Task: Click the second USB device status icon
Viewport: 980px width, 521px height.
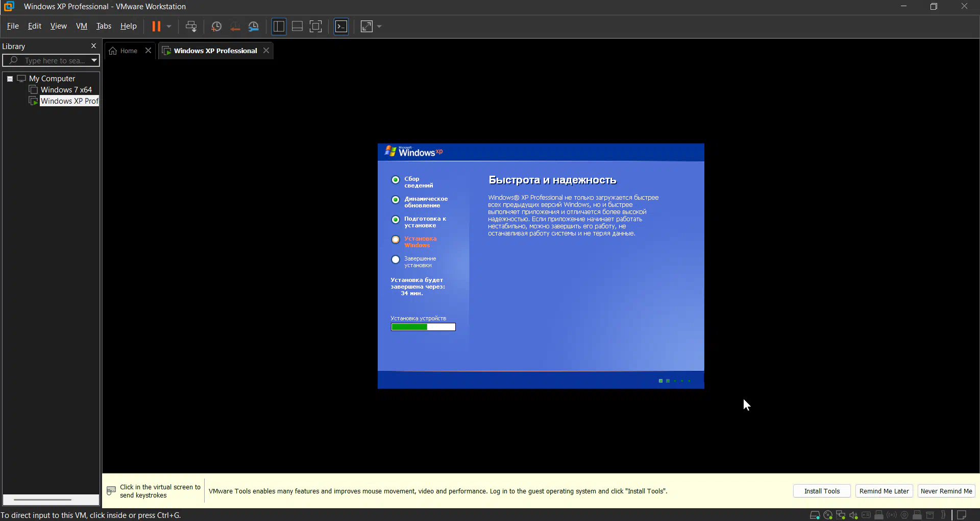Action: (917, 515)
